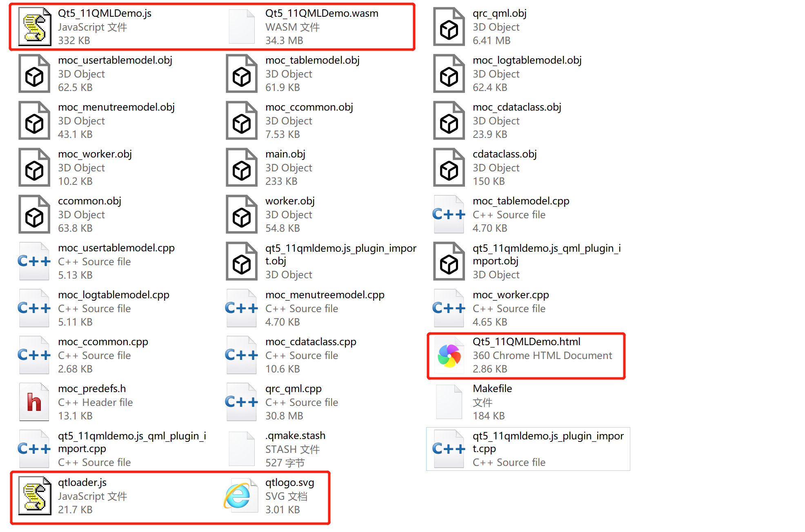Select the qrc_qml.cpp C++ source icon

[x=242, y=402]
